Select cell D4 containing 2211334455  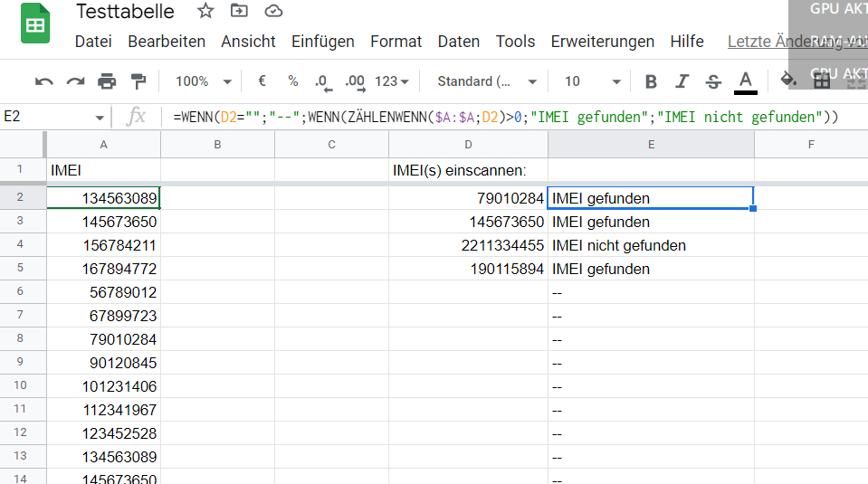pyautogui.click(x=468, y=245)
